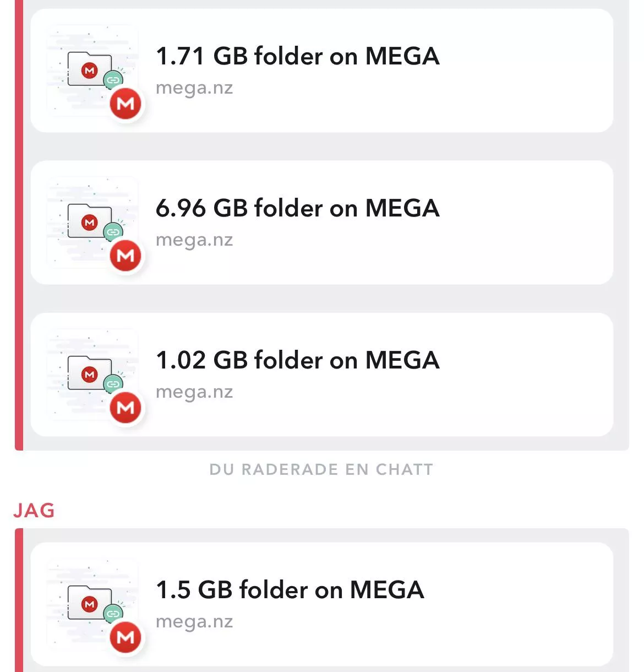Open the "1.5 GB folder on MEGA" title
Image resolution: width=644 pixels, height=672 pixels.
point(290,590)
